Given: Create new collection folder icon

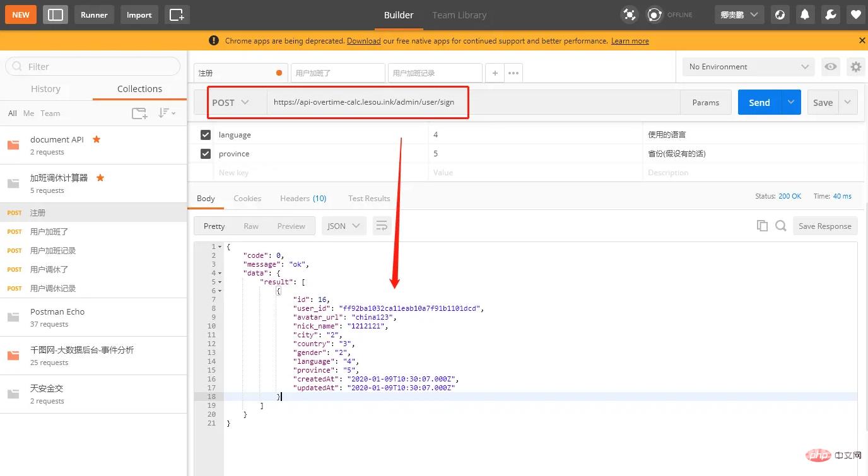Looking at the screenshot, I should coord(139,113).
